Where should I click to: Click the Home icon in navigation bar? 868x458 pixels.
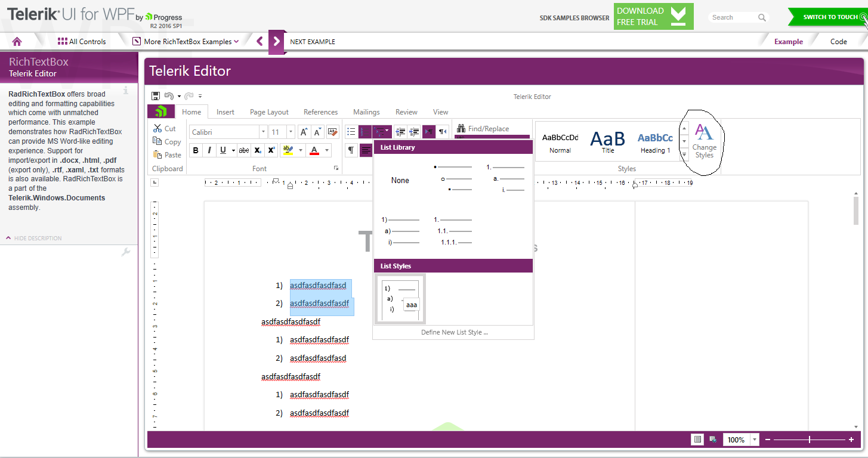click(x=17, y=41)
